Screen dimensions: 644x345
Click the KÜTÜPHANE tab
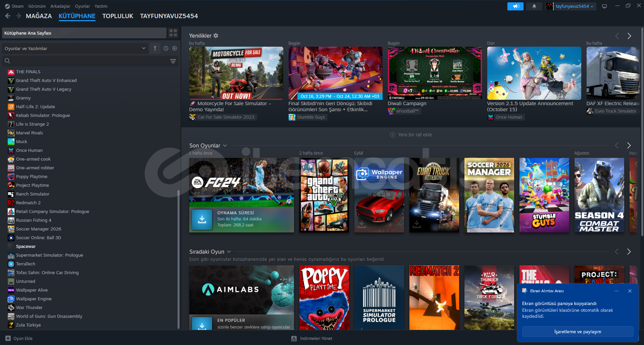(x=77, y=16)
